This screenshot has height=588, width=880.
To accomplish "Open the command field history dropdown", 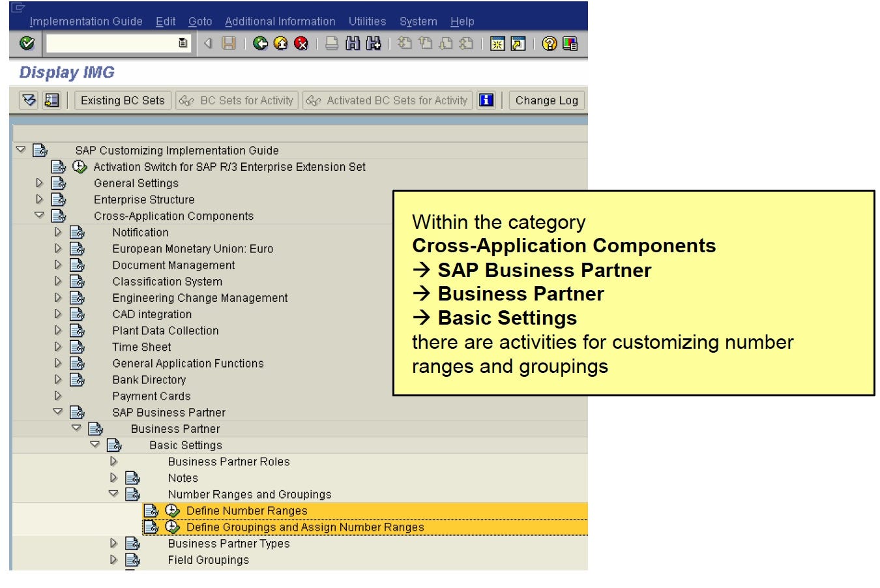I will pyautogui.click(x=183, y=43).
